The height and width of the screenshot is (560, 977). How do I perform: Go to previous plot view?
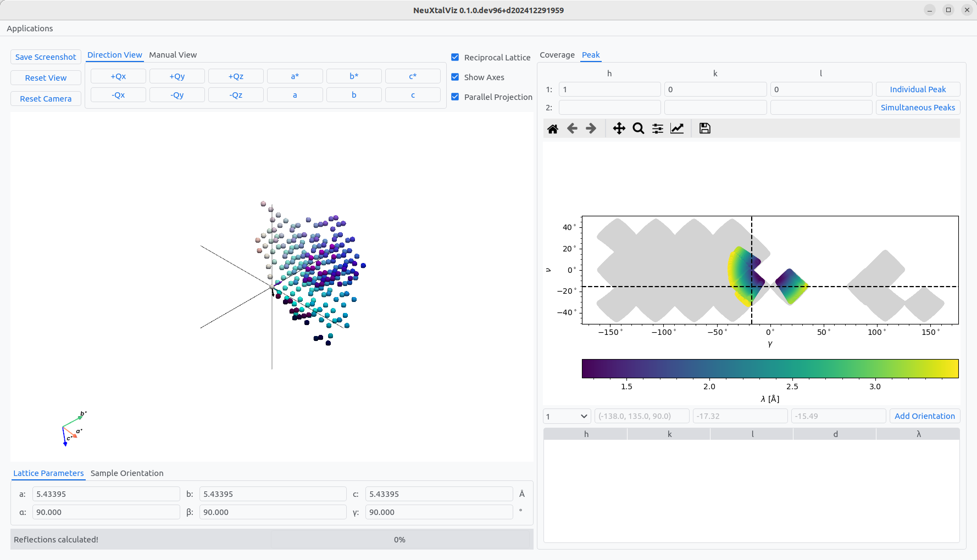[x=572, y=128]
